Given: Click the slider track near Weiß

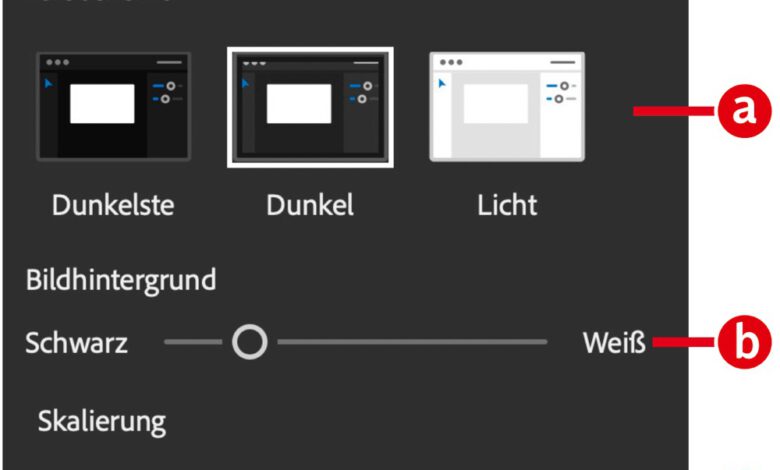Looking at the screenshot, I should tap(520, 343).
